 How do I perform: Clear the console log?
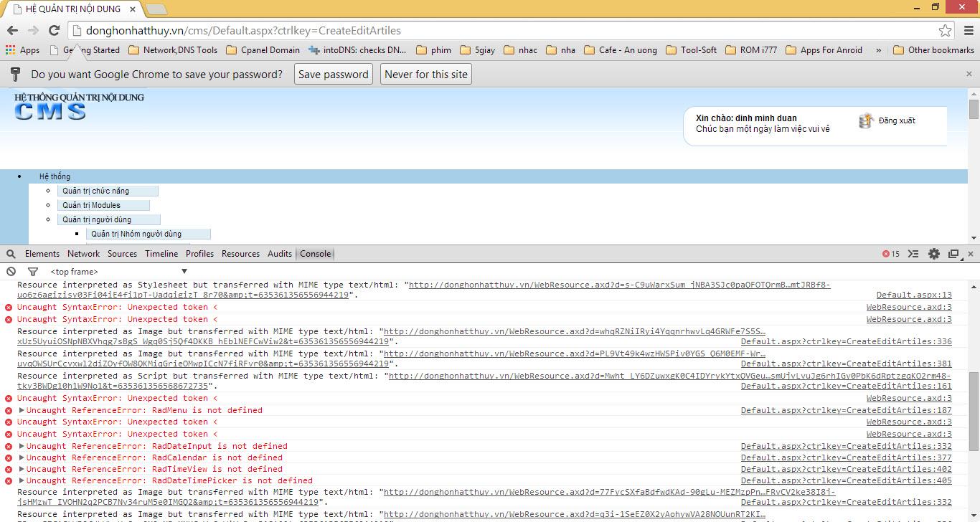click(11, 272)
